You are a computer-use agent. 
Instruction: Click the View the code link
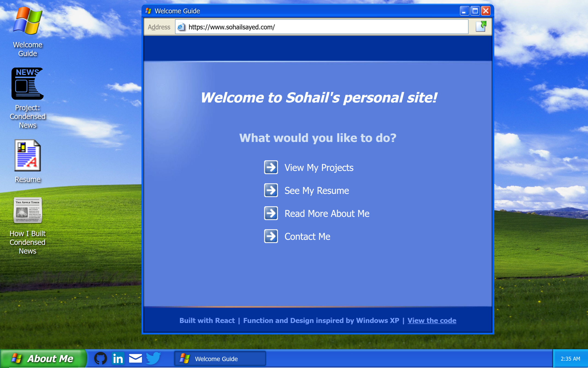[x=432, y=320]
